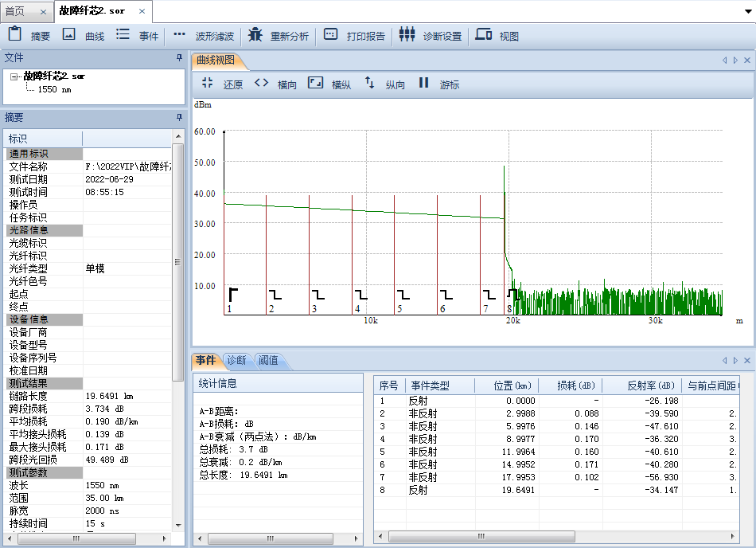This screenshot has width=756, height=548.
Task: Click the 摘要 clipboard icon in toolbar
Action: [x=14, y=34]
